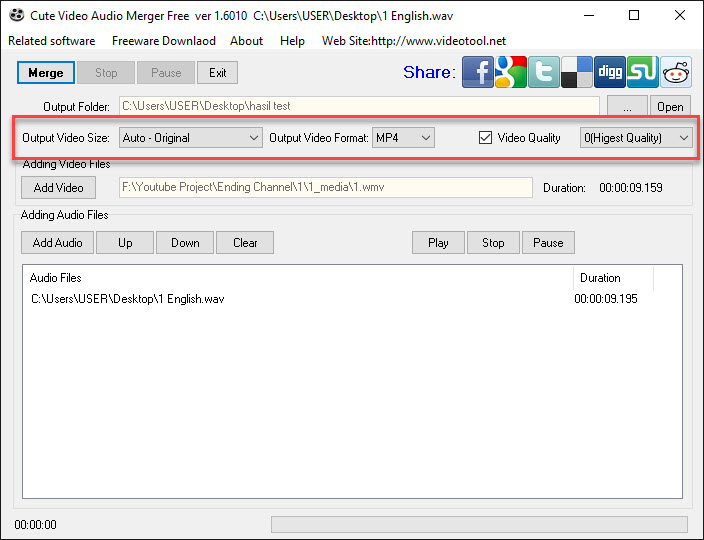The width and height of the screenshot is (704, 540).
Task: Minimize the Cute Video Audio Merger window
Action: (589, 15)
